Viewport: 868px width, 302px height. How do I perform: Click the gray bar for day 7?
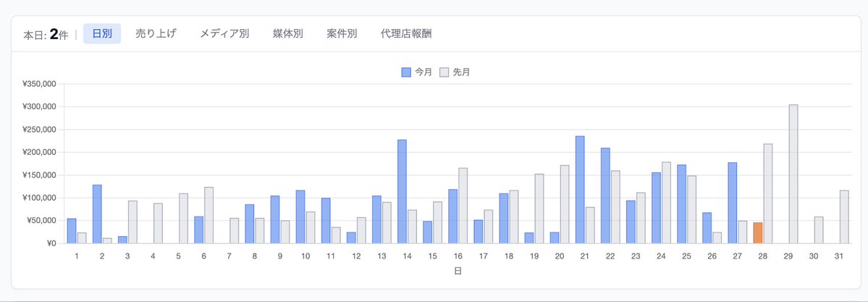point(234,230)
